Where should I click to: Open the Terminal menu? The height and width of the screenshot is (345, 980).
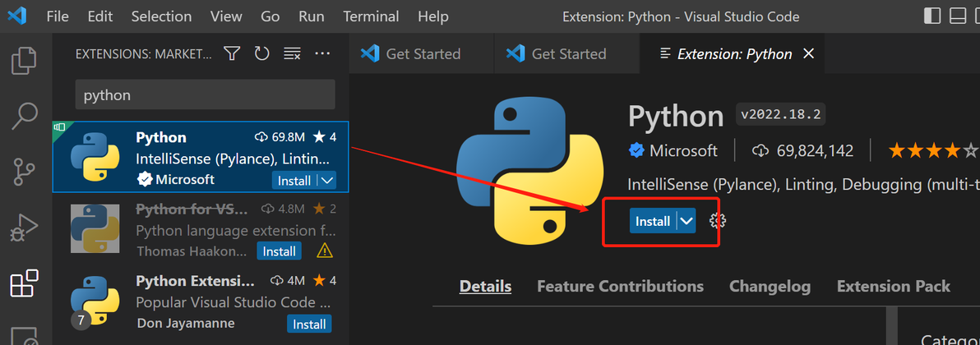click(x=371, y=16)
